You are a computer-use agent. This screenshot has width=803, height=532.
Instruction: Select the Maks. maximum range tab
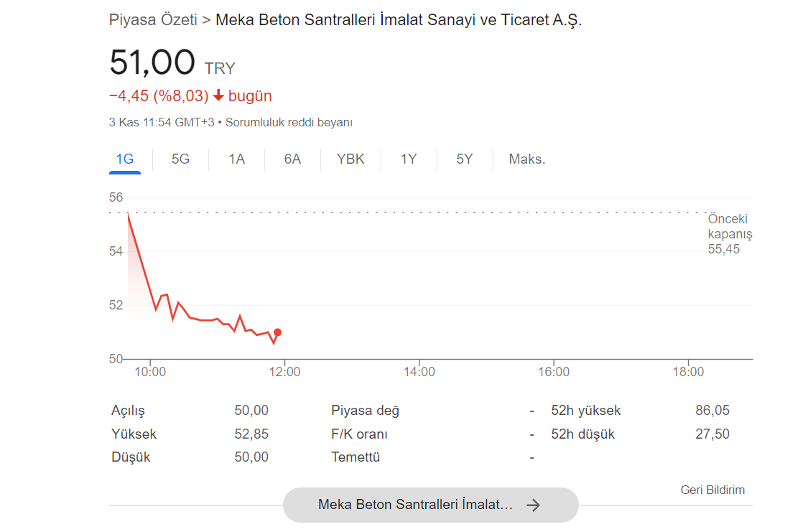coord(527,159)
